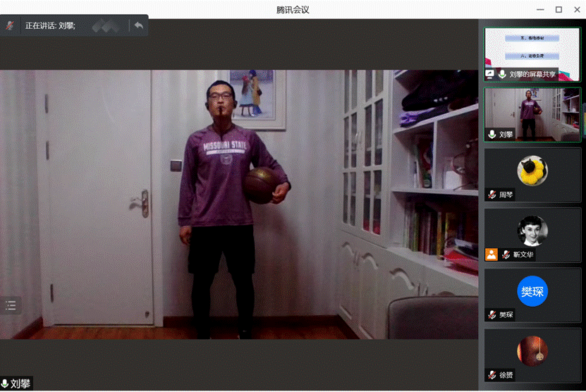Maximize the Tencent Meeting window
The width and height of the screenshot is (586, 392).
coord(558,9)
